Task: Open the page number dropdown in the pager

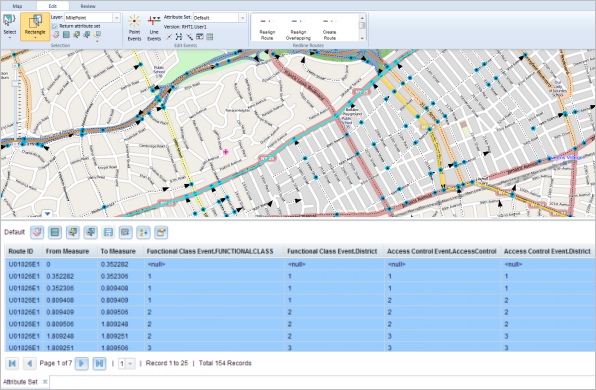Action: tap(130, 364)
